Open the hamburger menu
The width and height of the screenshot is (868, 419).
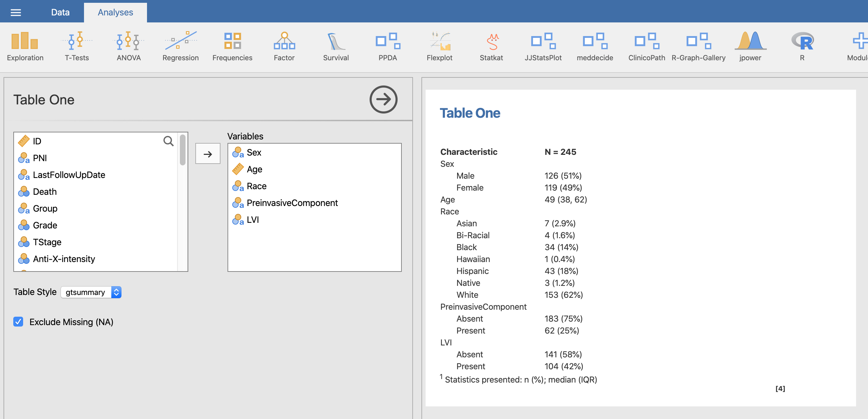[x=15, y=12]
